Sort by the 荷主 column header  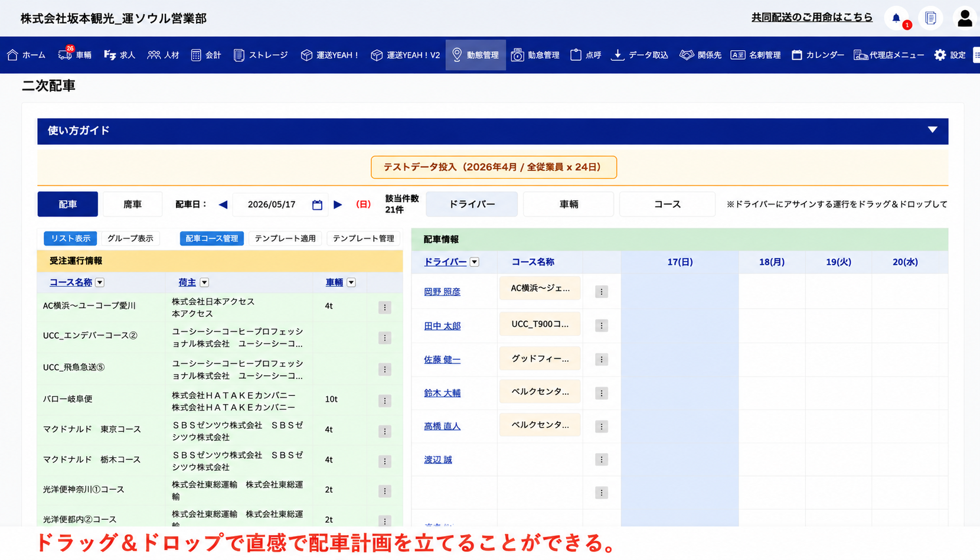(187, 282)
